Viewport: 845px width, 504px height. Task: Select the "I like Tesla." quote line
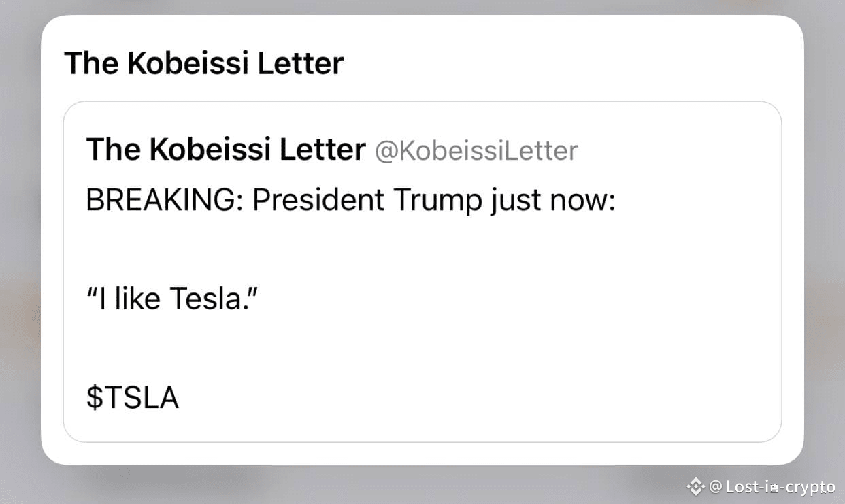[172, 299]
